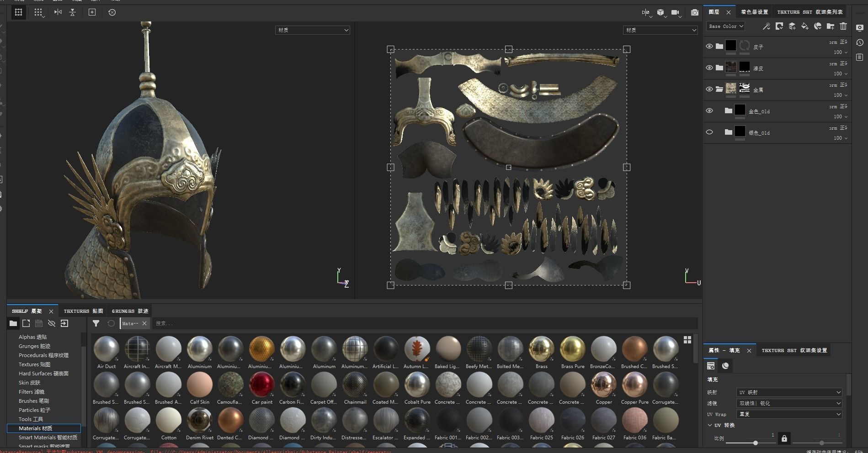This screenshot has width=868, height=453.
Task: Click the add mask icon in layers toolbar
Action: [779, 26]
